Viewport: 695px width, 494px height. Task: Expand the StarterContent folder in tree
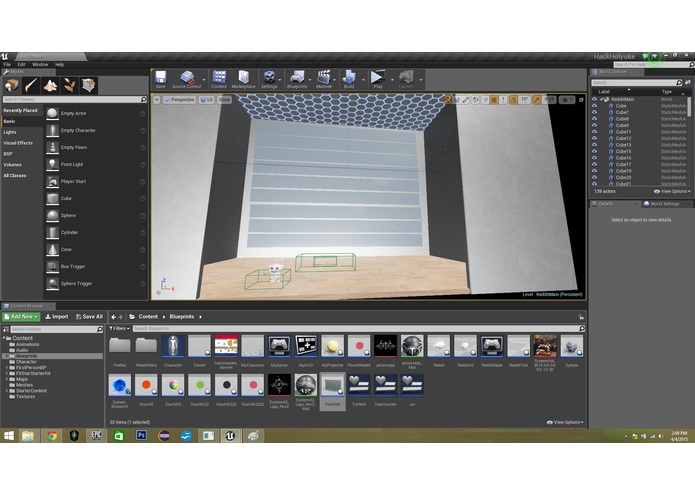(7, 391)
